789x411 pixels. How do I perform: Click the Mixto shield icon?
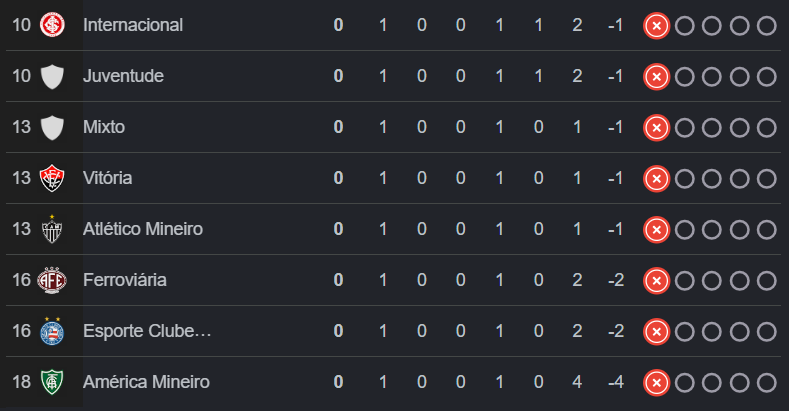52,127
